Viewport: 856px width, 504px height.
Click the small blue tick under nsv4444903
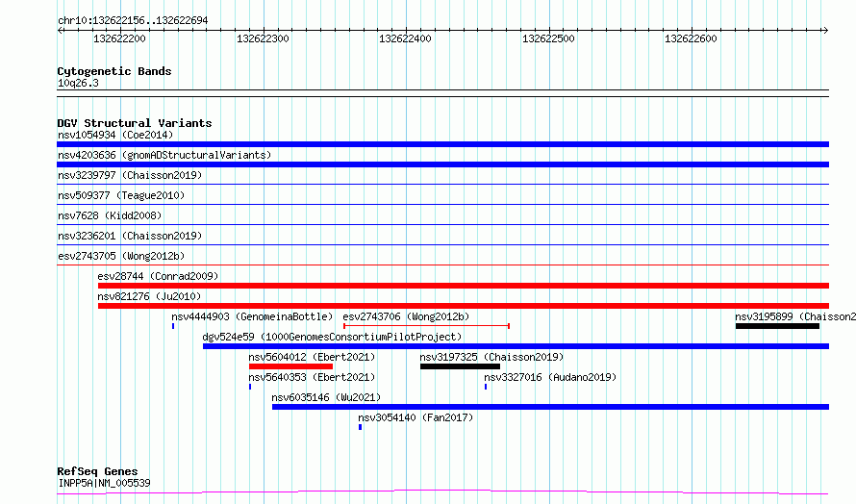[173, 326]
